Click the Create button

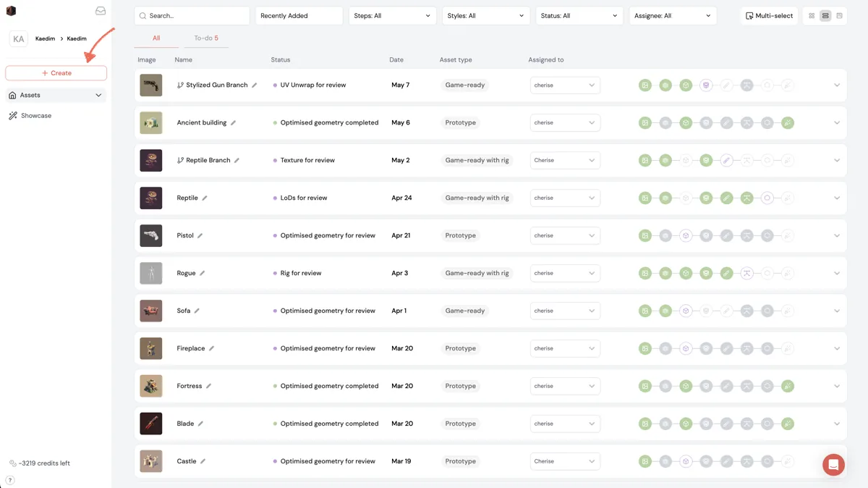pos(56,73)
